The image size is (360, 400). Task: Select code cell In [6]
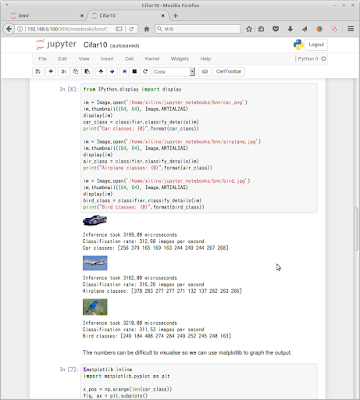point(199,148)
